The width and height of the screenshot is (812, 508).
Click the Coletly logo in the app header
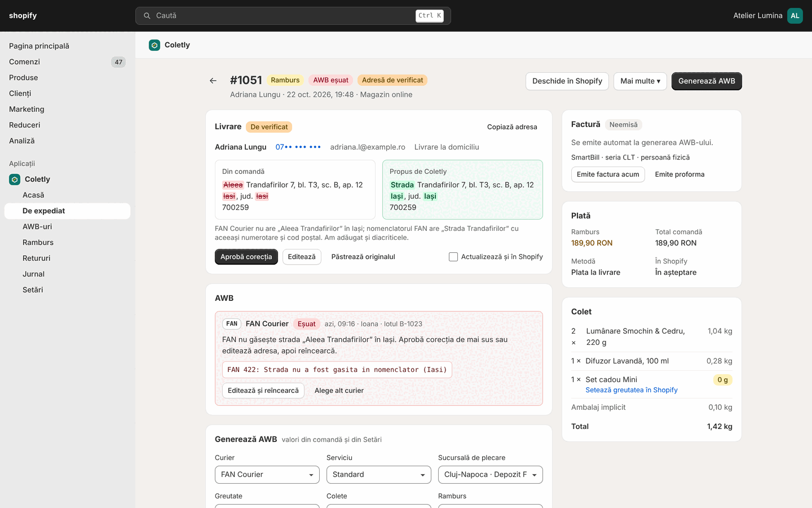[x=155, y=45]
